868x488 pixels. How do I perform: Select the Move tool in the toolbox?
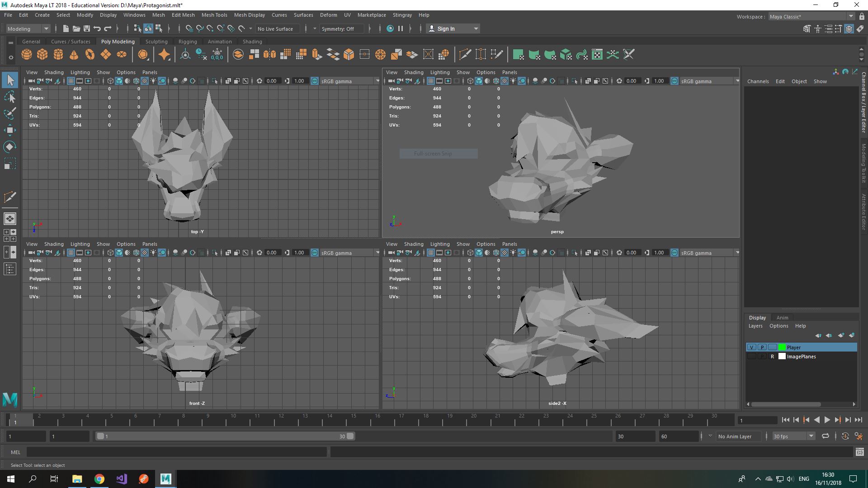(x=10, y=130)
